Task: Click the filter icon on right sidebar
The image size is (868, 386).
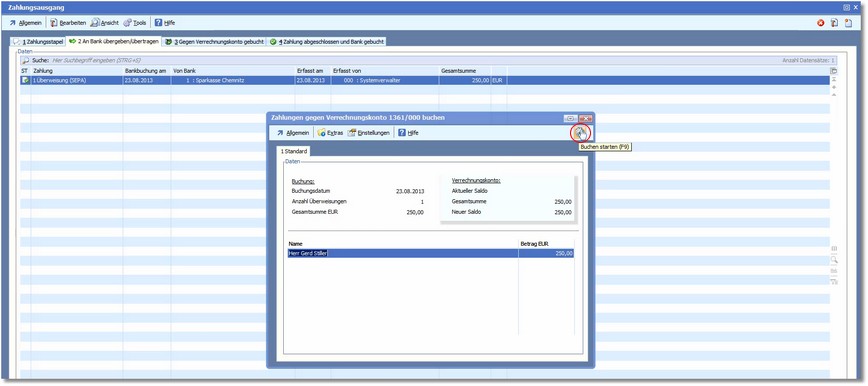Action: [834, 282]
